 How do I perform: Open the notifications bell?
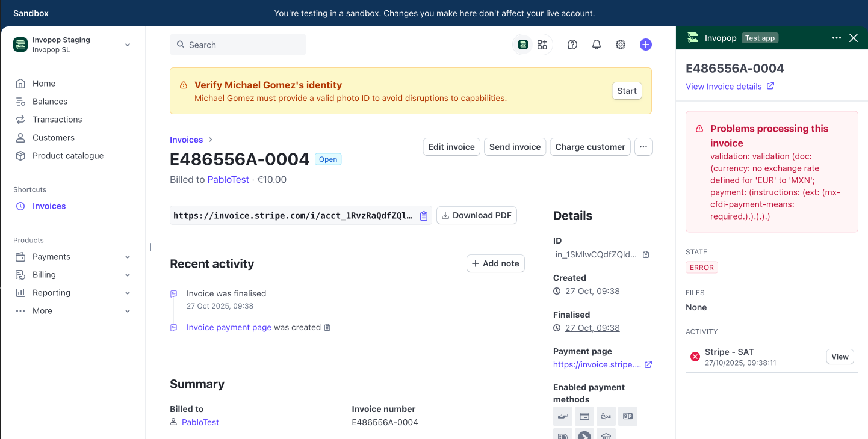596,45
